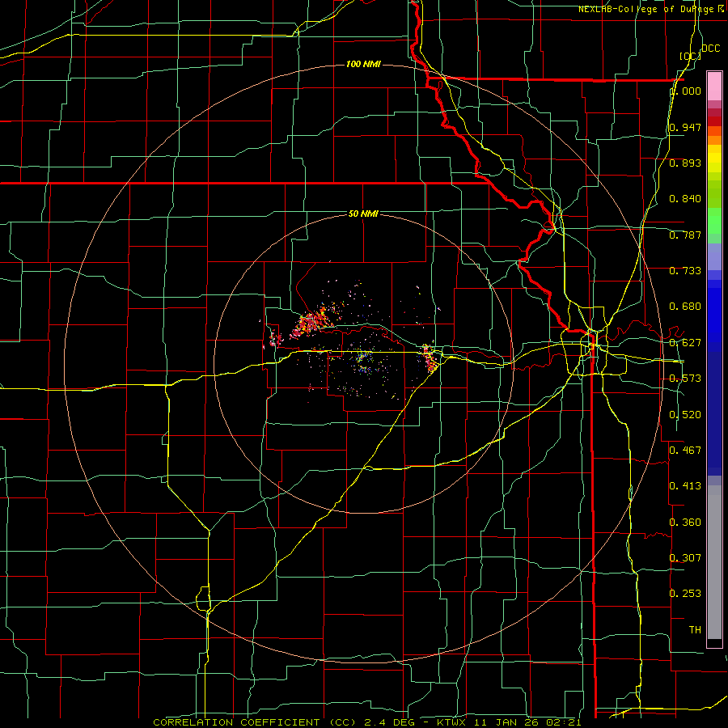The width and height of the screenshot is (728, 728).
Task: Click the gray lower segment of color bar
Action: pos(714,562)
